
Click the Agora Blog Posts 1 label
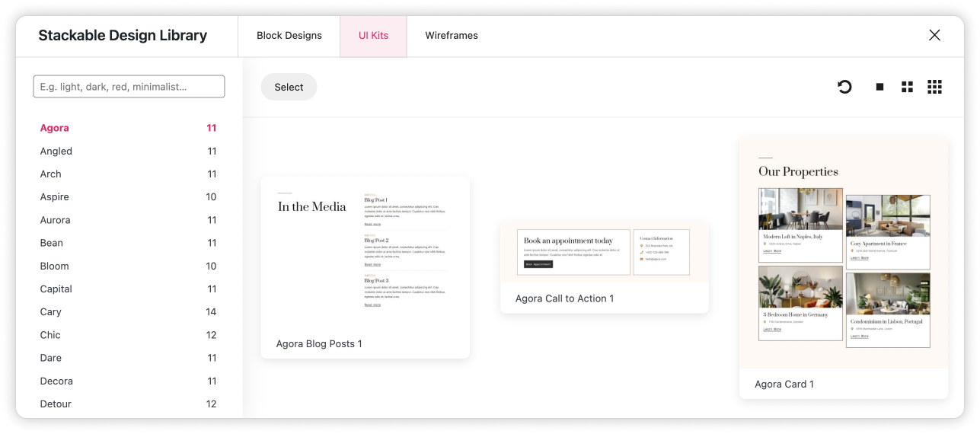click(319, 344)
